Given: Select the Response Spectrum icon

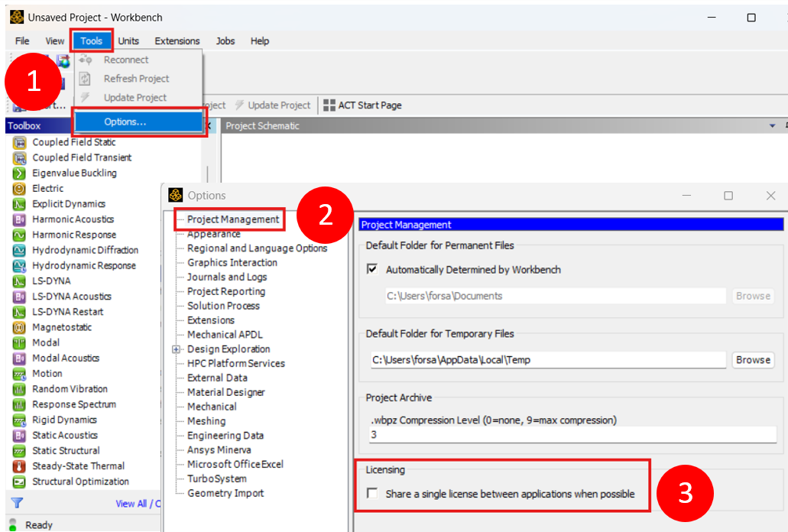Looking at the screenshot, I should [19, 405].
